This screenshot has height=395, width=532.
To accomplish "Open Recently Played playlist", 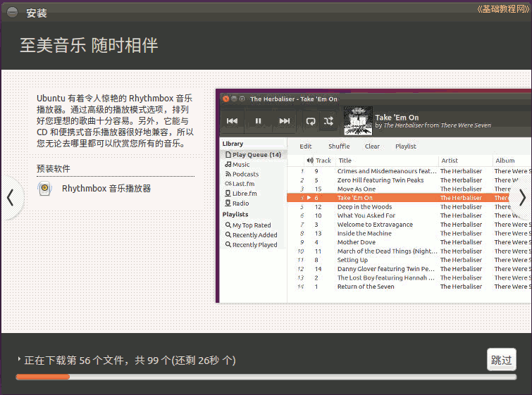I will pos(251,245).
